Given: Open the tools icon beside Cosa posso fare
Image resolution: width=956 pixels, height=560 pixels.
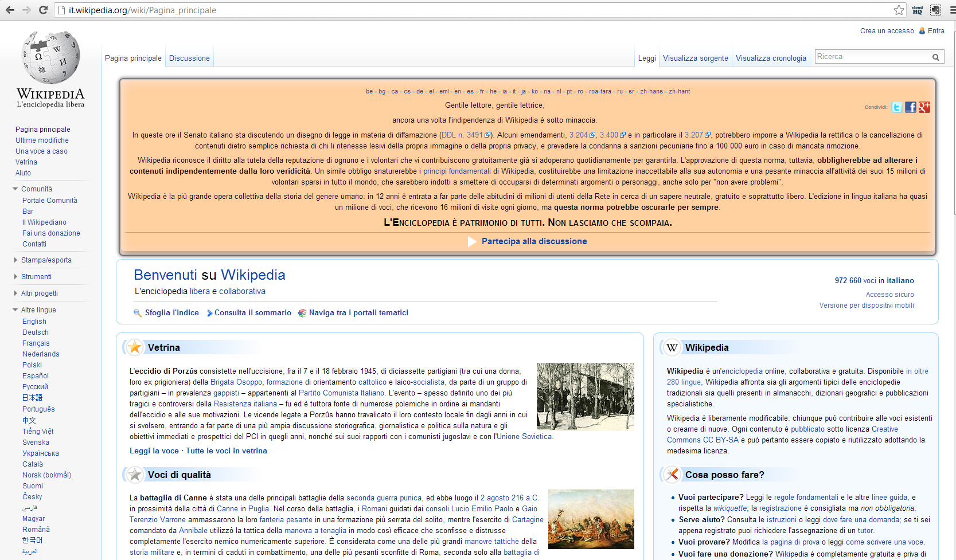Looking at the screenshot, I should pyautogui.click(x=672, y=475).
